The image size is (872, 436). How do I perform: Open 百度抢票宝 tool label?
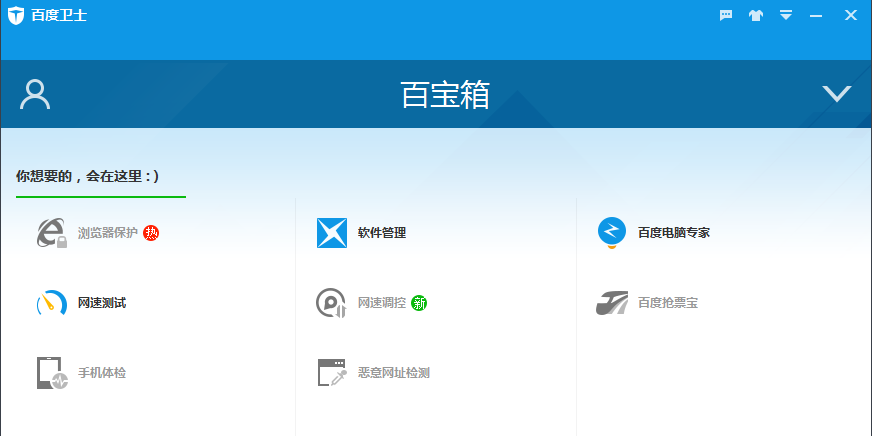667,303
